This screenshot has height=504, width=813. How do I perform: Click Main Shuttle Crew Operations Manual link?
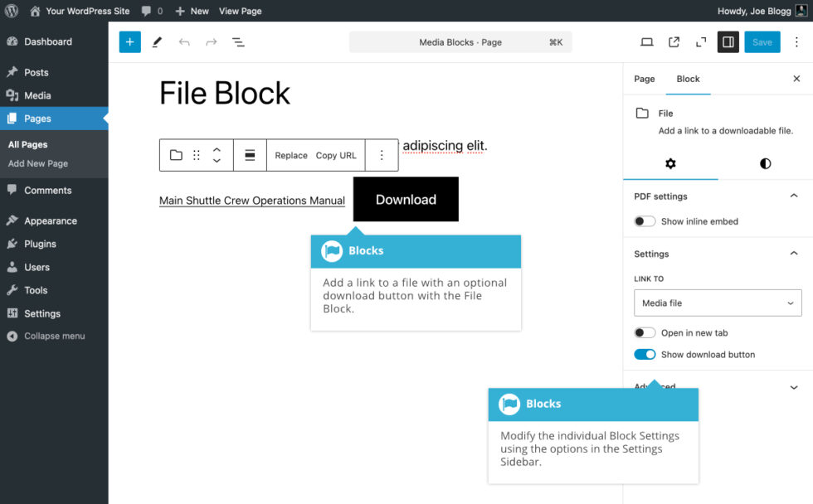click(252, 201)
